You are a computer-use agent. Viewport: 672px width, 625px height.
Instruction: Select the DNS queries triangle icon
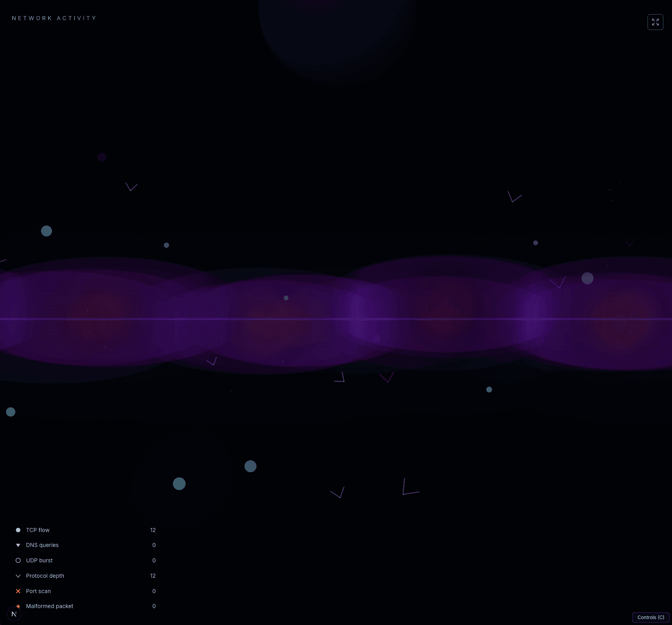tap(18, 545)
